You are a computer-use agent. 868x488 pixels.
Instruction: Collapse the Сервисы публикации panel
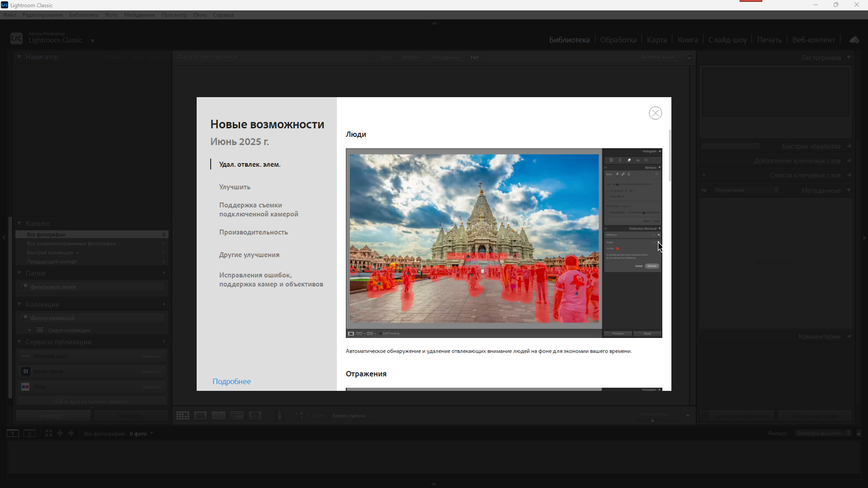(19, 342)
